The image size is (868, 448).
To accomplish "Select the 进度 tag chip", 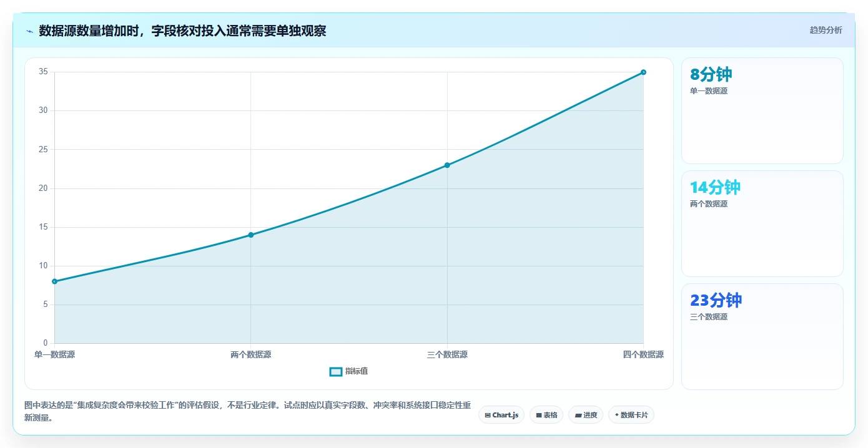I will click(x=586, y=415).
